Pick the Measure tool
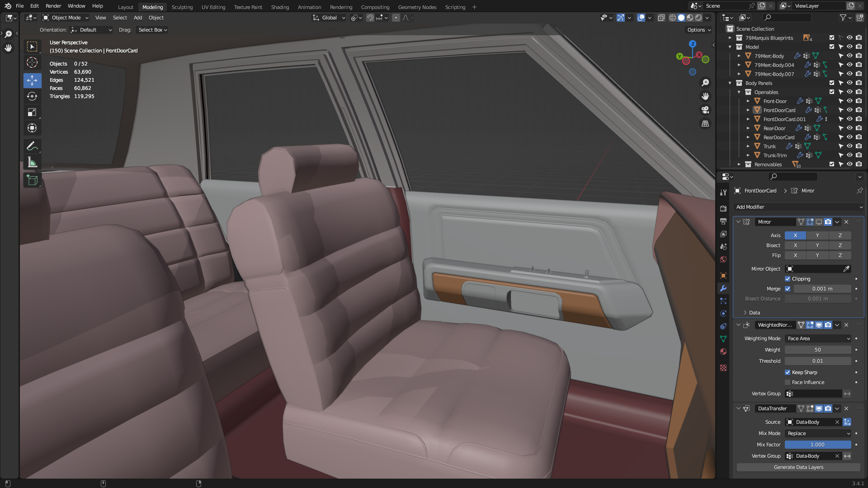The height and width of the screenshot is (488, 868). pyautogui.click(x=32, y=162)
